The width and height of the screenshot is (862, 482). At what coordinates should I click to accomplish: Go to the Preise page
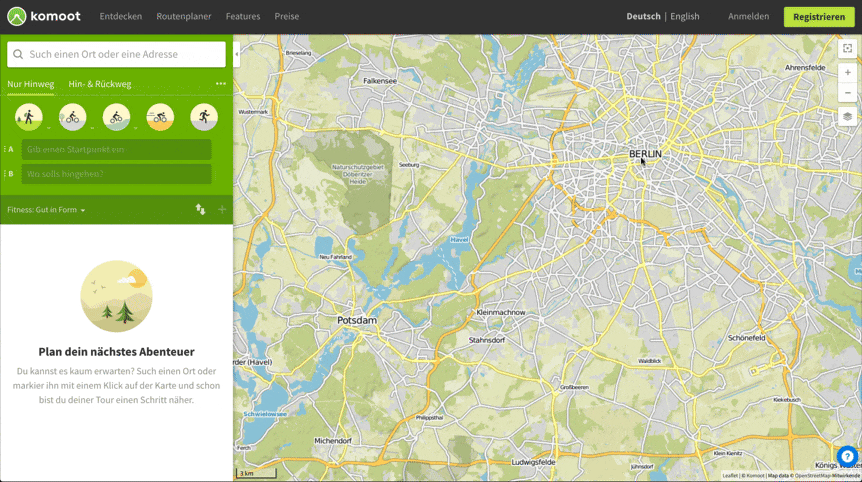click(x=287, y=17)
